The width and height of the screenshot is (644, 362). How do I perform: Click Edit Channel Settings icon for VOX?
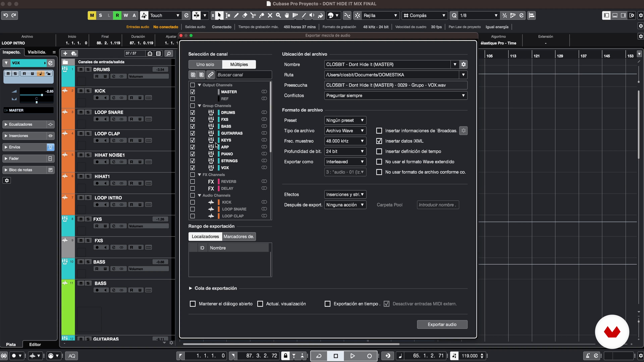click(50, 63)
